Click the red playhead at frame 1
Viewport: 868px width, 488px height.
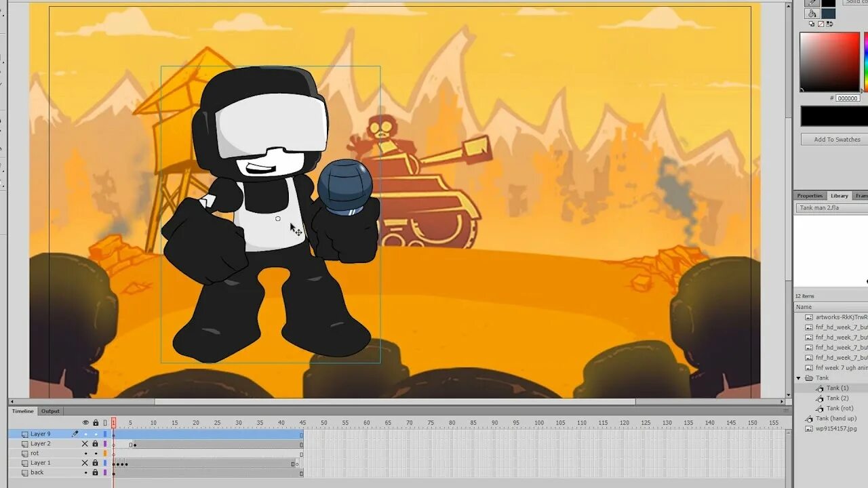click(113, 423)
